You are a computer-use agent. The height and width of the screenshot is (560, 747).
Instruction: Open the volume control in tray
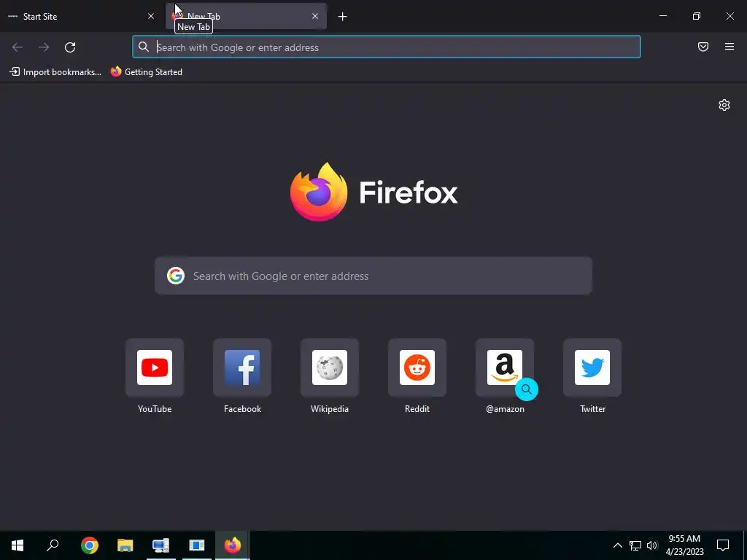click(x=652, y=545)
